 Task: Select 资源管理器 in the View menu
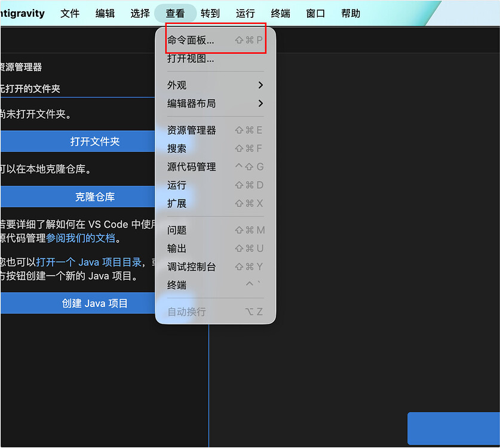pos(216,130)
